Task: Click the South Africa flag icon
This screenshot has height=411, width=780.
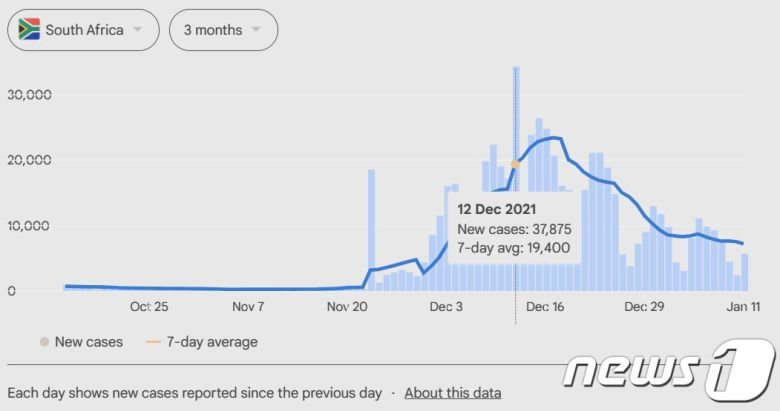Action: (x=30, y=30)
